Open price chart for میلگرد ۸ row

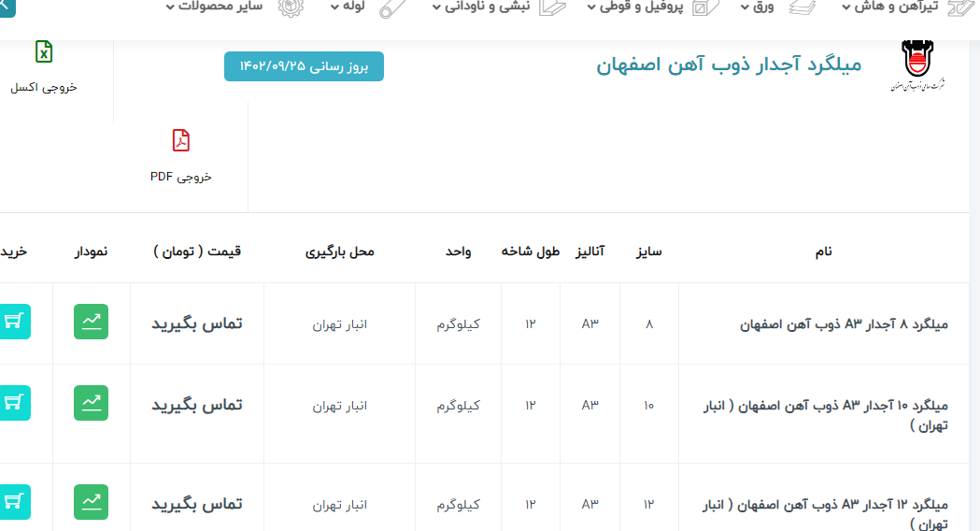point(91,322)
